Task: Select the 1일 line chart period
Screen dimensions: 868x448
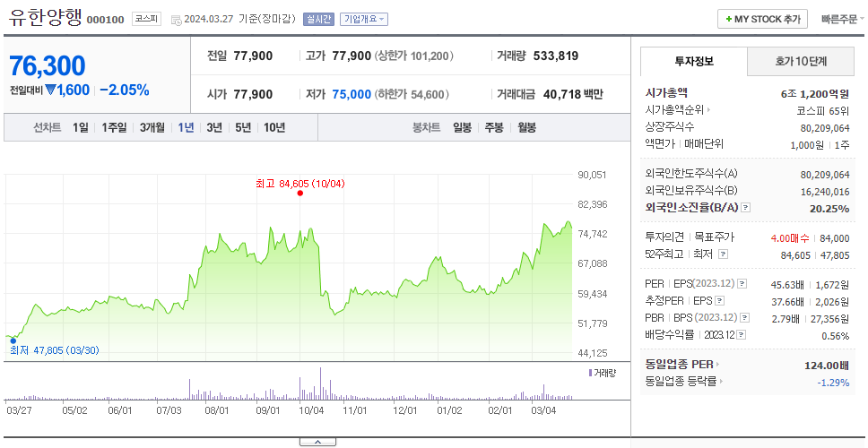Action: click(x=81, y=128)
